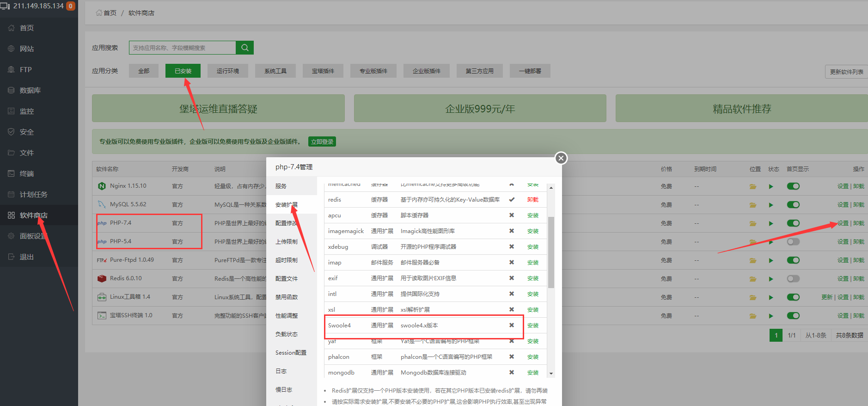Uninstall the redis extension
The height and width of the screenshot is (406, 868).
coord(533,200)
